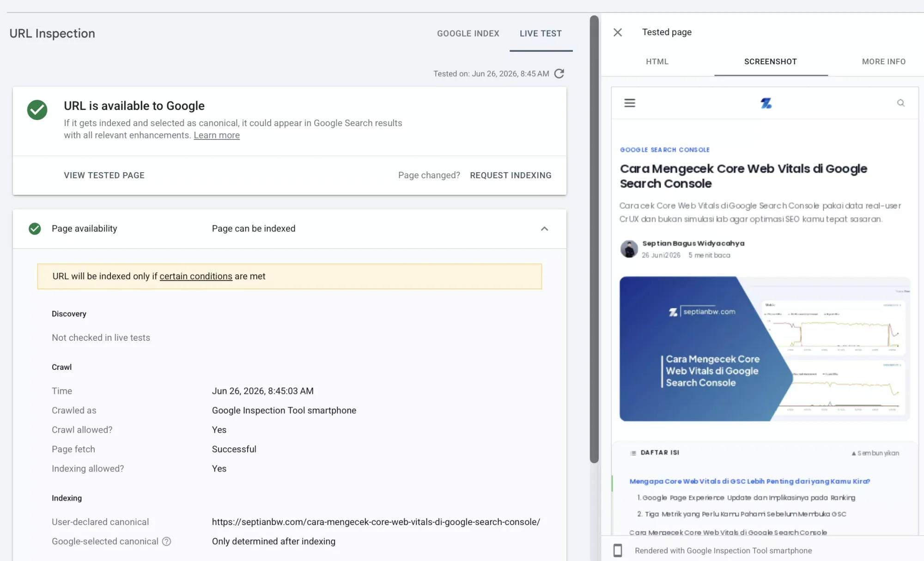Click the '26 Juni 2026' publish date

(661, 255)
